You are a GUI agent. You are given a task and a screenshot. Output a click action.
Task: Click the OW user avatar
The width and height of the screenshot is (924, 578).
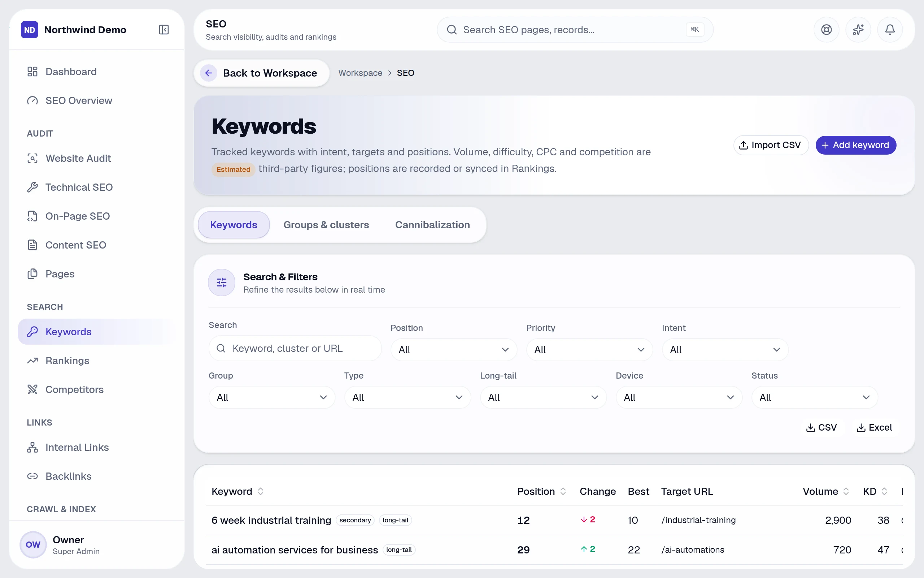(33, 544)
